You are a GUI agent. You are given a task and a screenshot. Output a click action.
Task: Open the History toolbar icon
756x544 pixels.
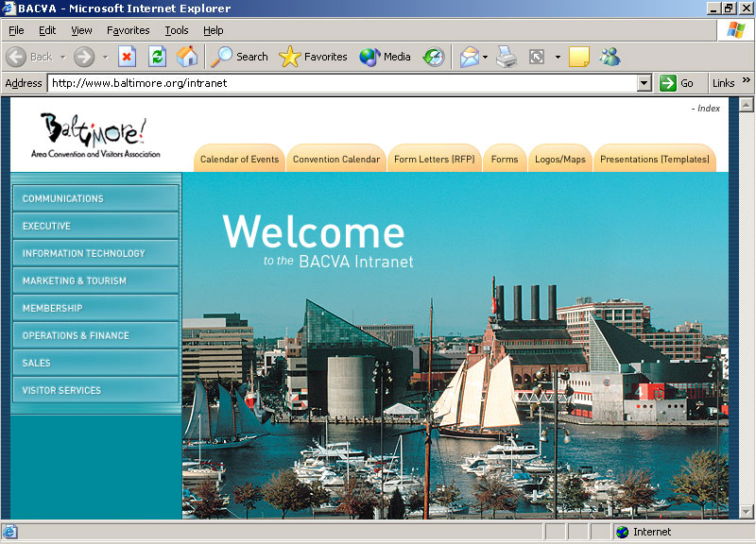[x=433, y=57]
